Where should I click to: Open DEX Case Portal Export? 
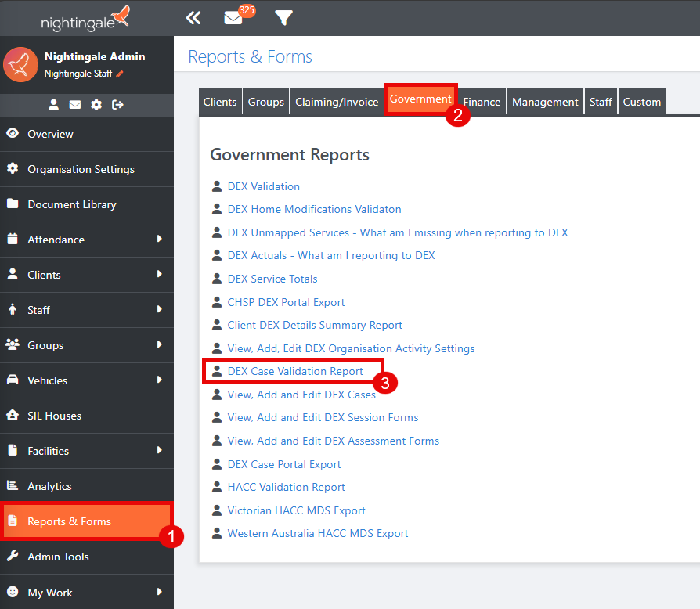pyautogui.click(x=284, y=464)
